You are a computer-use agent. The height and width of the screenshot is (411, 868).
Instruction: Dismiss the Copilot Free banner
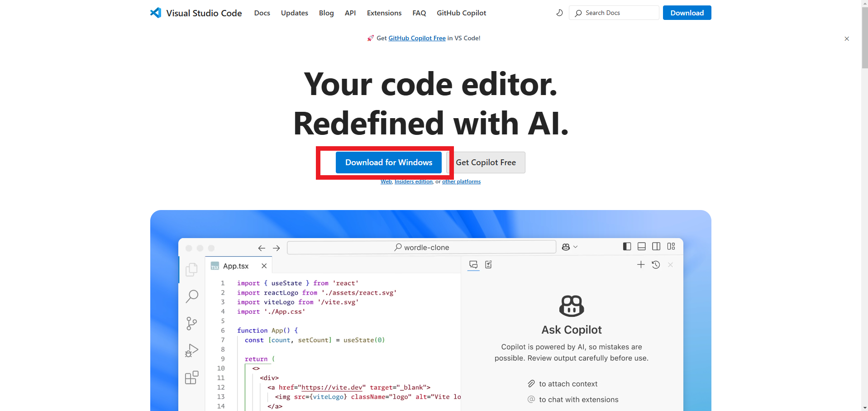click(x=847, y=38)
